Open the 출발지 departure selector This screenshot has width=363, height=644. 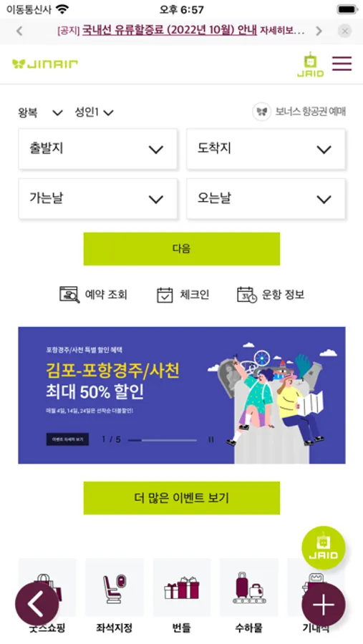pos(98,149)
